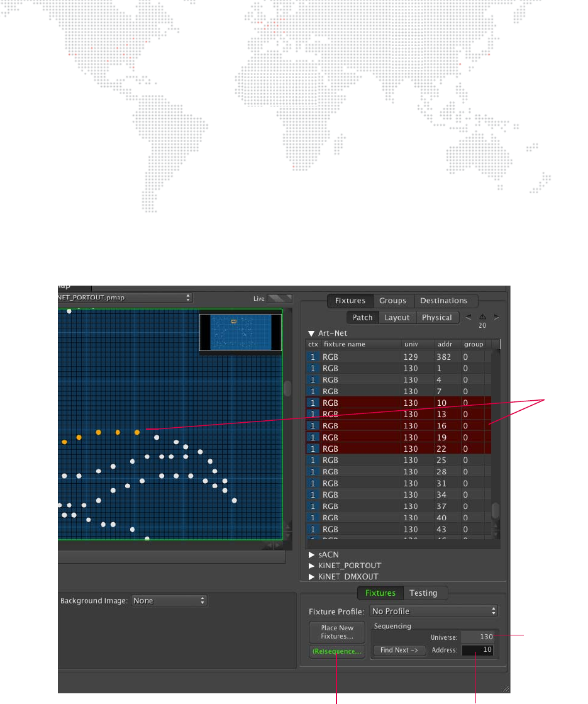Select RGB row with address 4
Viewport: 588px width, 704px height.
(399, 380)
